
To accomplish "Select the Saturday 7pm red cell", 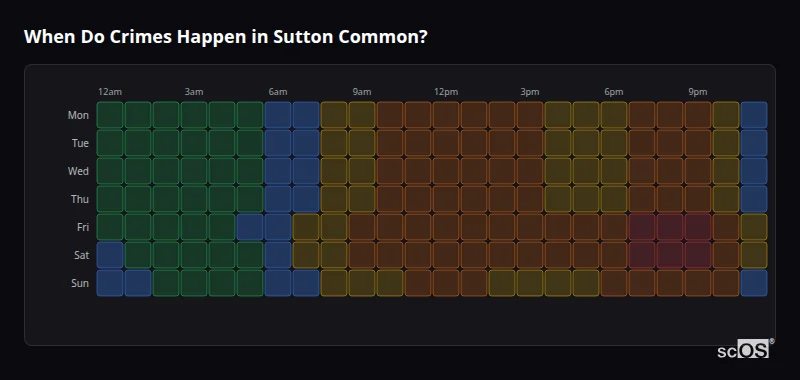I will coord(642,255).
